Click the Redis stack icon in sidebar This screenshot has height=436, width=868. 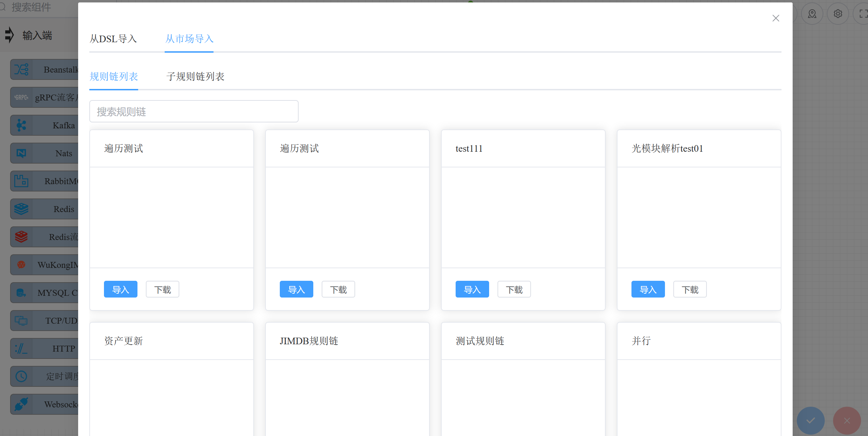(21, 209)
